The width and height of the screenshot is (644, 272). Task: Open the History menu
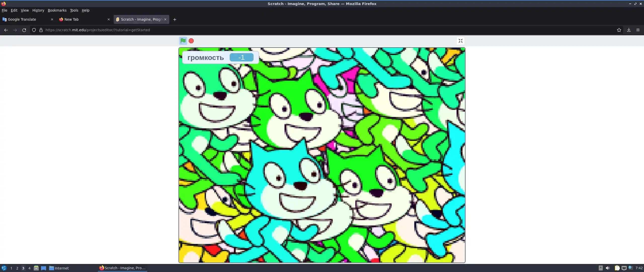(x=38, y=10)
